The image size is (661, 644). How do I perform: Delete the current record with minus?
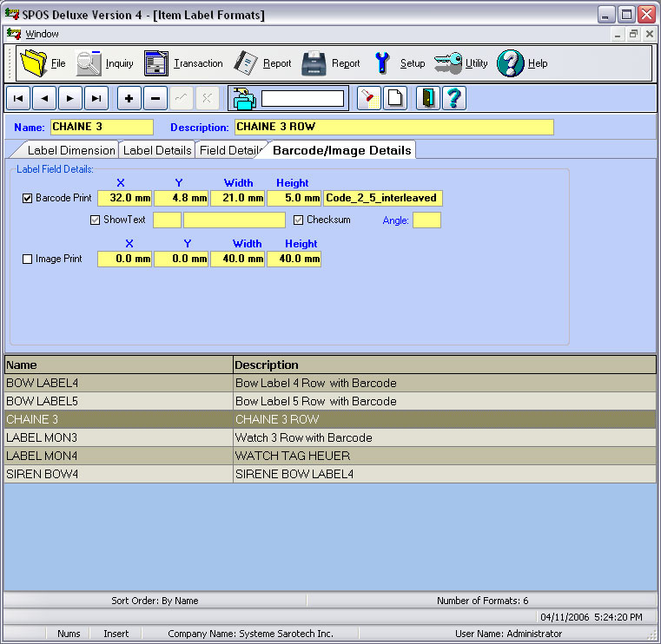(155, 99)
